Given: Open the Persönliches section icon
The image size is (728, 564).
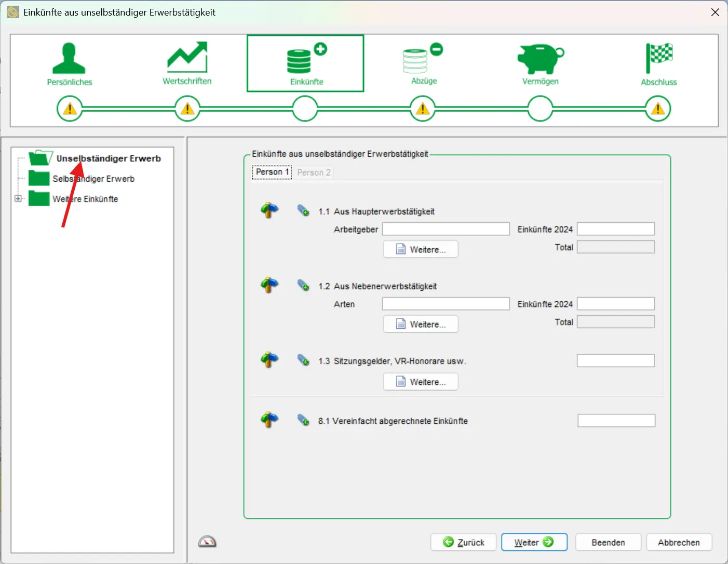Looking at the screenshot, I should click(x=69, y=59).
